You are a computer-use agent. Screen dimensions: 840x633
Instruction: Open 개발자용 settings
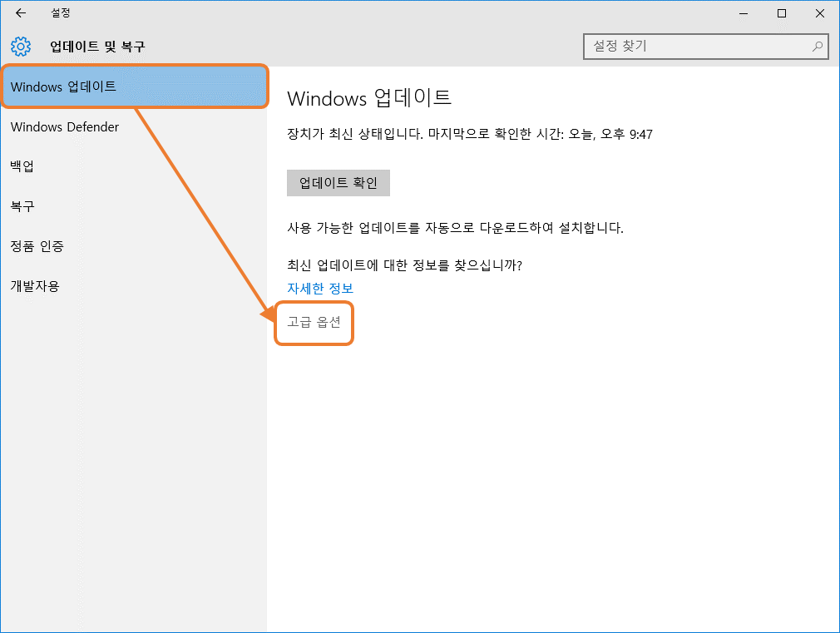(x=35, y=286)
